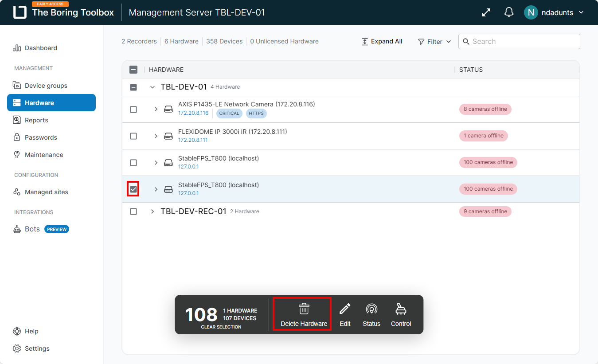Screen dimensions: 598x364
Task: Click the Device groups folder icon
Action: point(17,86)
